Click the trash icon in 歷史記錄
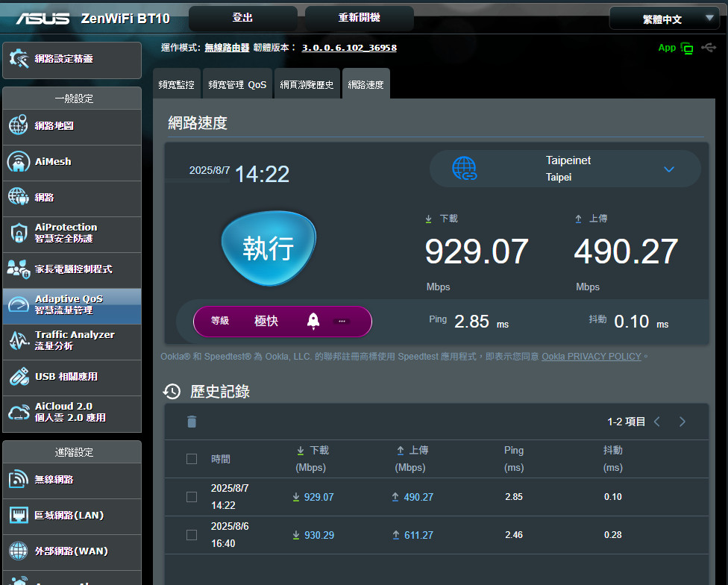This screenshot has height=585, width=728. pyautogui.click(x=192, y=422)
